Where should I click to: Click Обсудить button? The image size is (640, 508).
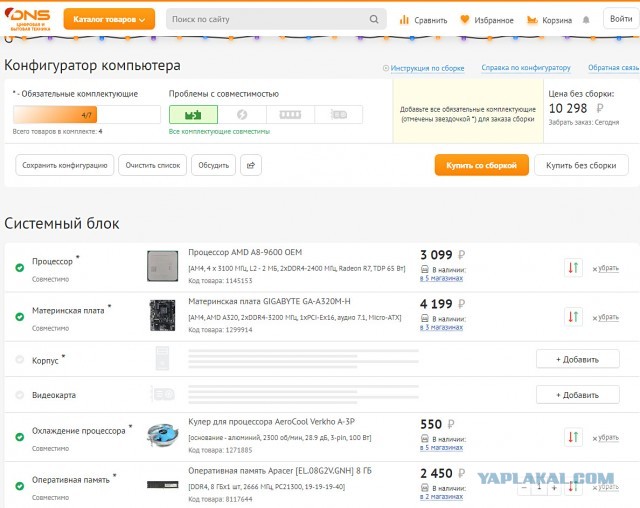(213, 165)
